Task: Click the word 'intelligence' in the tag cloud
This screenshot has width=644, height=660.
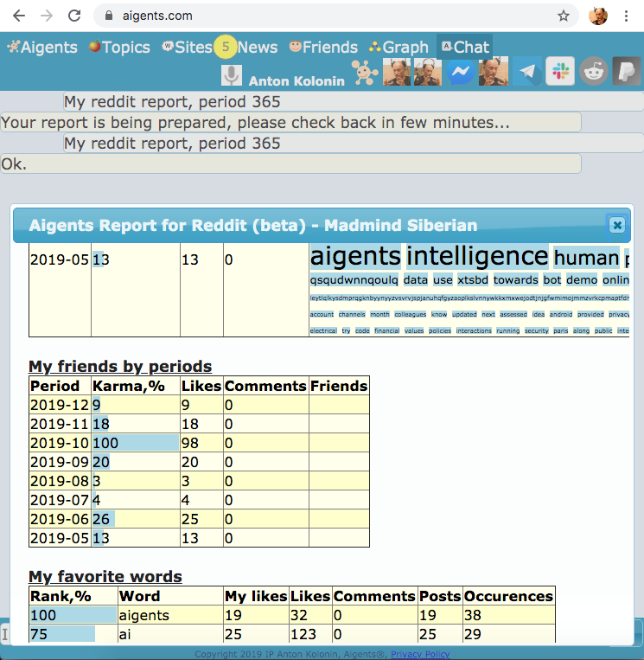Action: tap(477, 256)
